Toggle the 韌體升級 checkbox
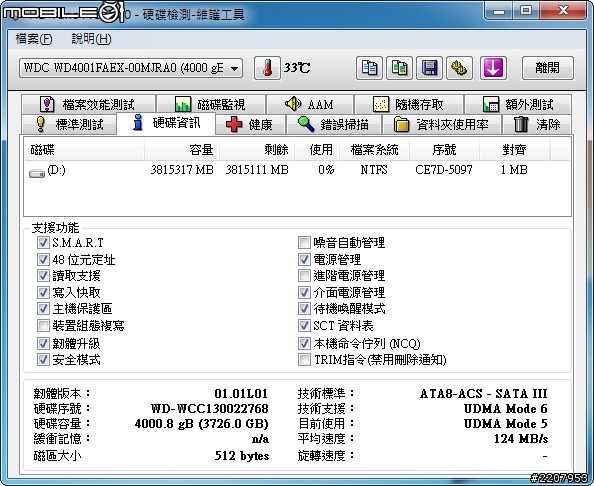The image size is (594, 486). click(x=43, y=343)
